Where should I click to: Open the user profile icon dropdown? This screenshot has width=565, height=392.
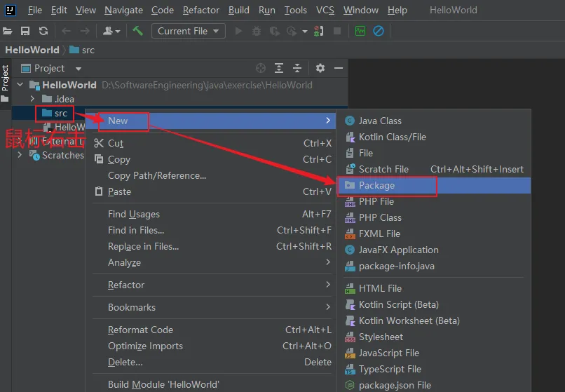tap(111, 31)
